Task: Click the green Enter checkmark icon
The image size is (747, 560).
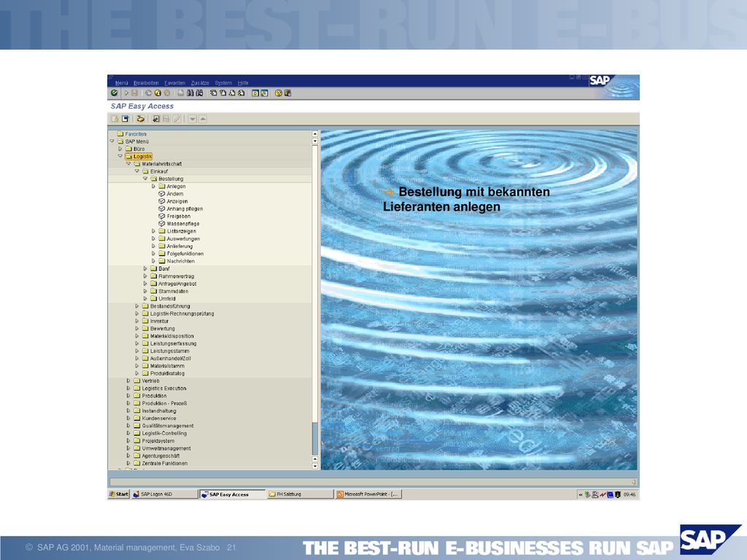Action: coord(115,93)
